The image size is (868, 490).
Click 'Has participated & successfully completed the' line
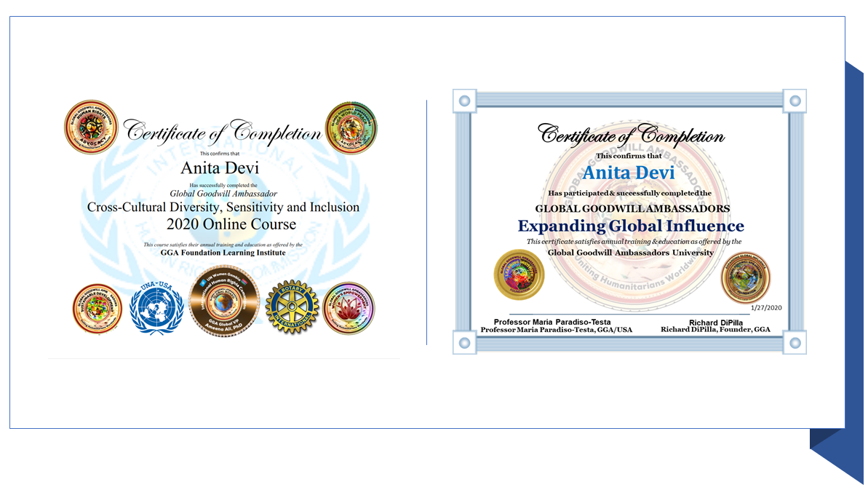pyautogui.click(x=630, y=193)
